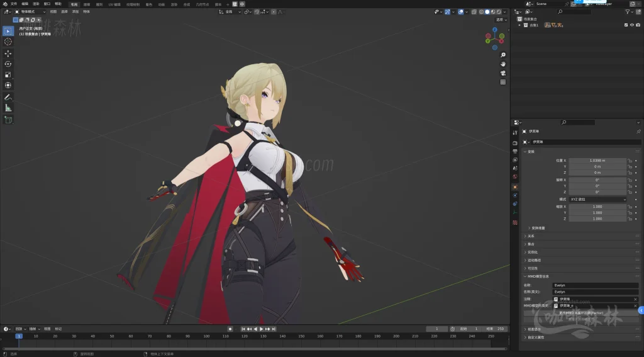644x357 pixels.
Task: Toggle camera view icon in viewport
Action: click(x=502, y=73)
